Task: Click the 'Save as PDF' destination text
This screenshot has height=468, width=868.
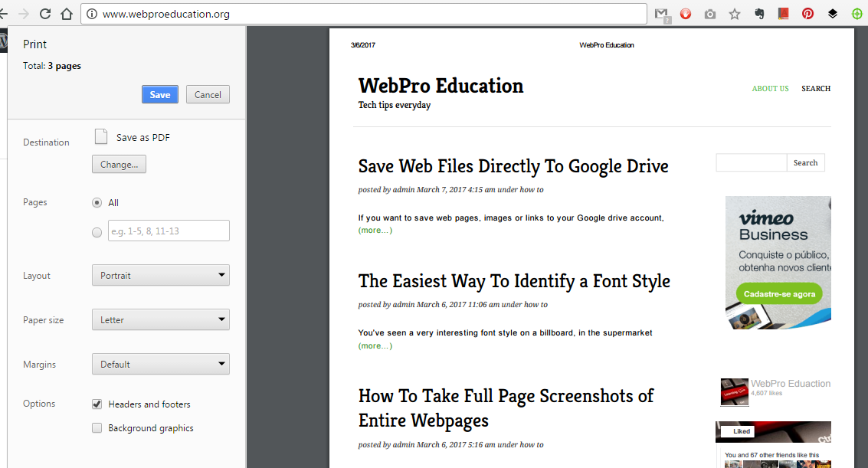Action: pos(142,137)
